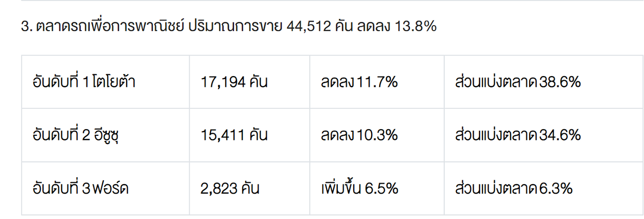Select the เพิ่มขึ้น 6.5% cell

click(x=359, y=189)
